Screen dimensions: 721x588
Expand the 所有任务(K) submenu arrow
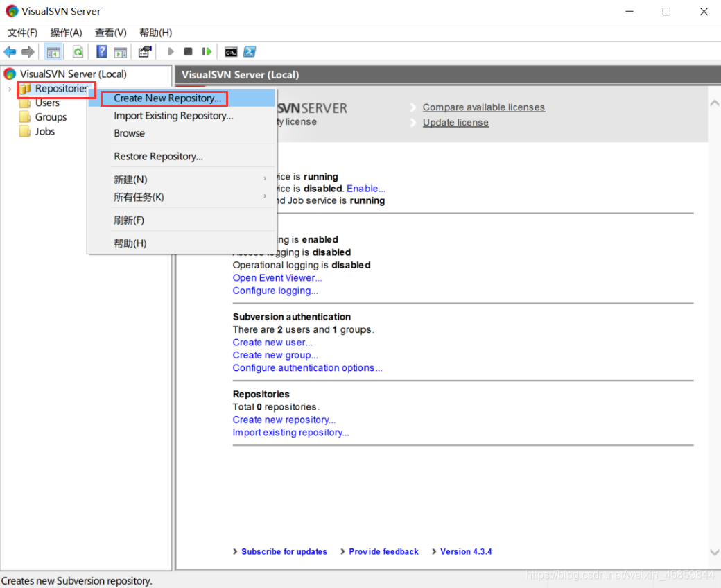point(265,196)
